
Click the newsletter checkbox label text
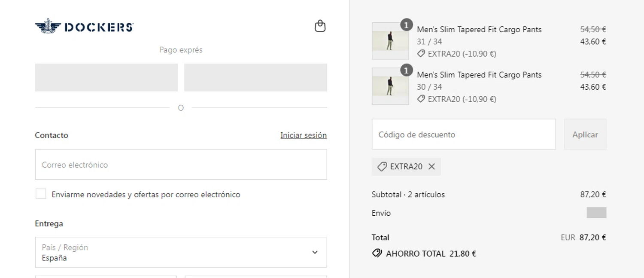click(146, 195)
